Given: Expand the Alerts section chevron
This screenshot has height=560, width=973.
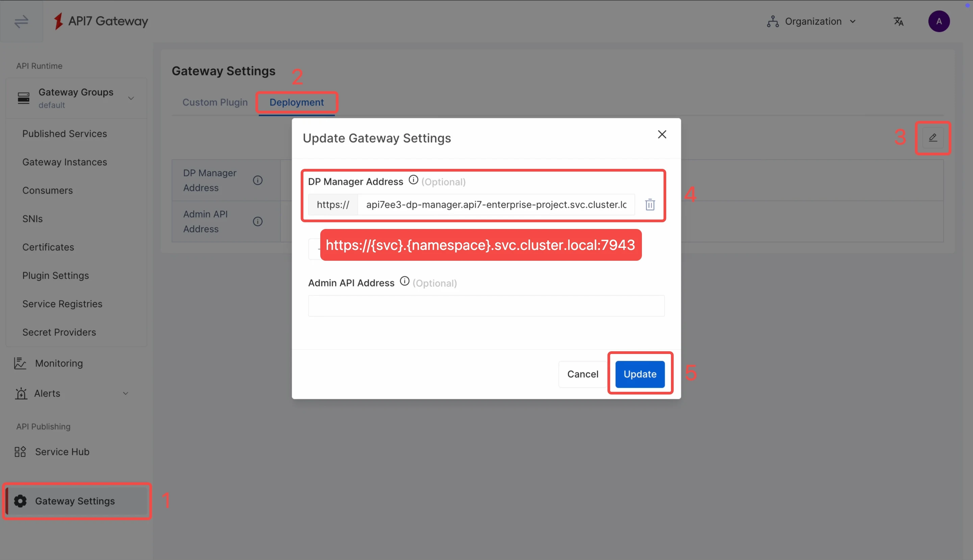Looking at the screenshot, I should click(125, 393).
